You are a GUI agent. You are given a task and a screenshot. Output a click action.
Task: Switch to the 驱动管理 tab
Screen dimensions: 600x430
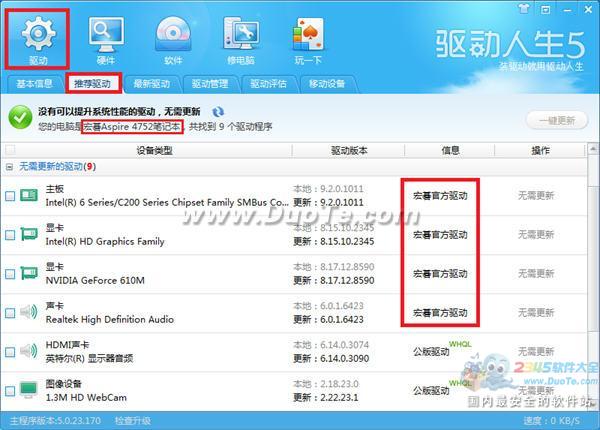click(x=210, y=84)
